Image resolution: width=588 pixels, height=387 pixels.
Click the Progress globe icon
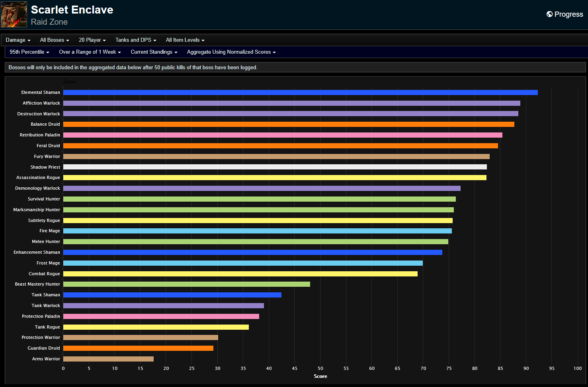[x=550, y=14]
